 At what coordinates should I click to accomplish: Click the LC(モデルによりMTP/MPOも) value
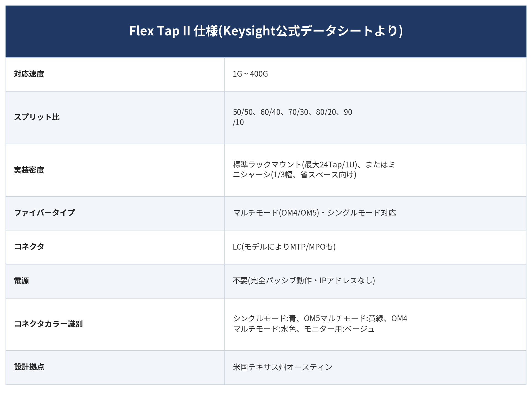coord(284,247)
